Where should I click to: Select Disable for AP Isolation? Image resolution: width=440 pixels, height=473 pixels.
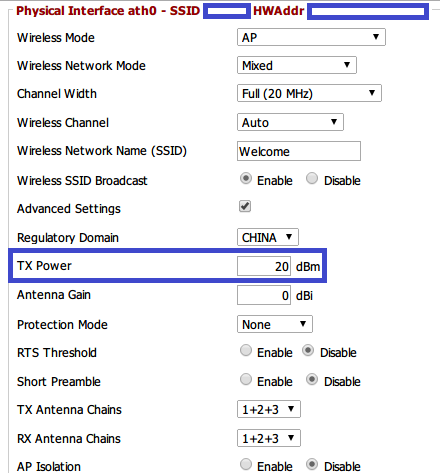[312, 465]
